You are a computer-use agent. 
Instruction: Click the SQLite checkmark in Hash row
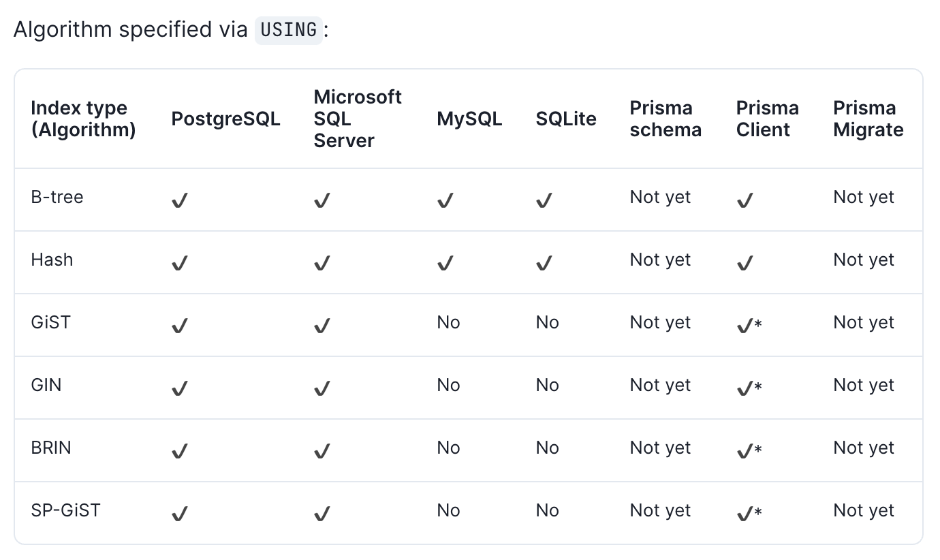(544, 263)
